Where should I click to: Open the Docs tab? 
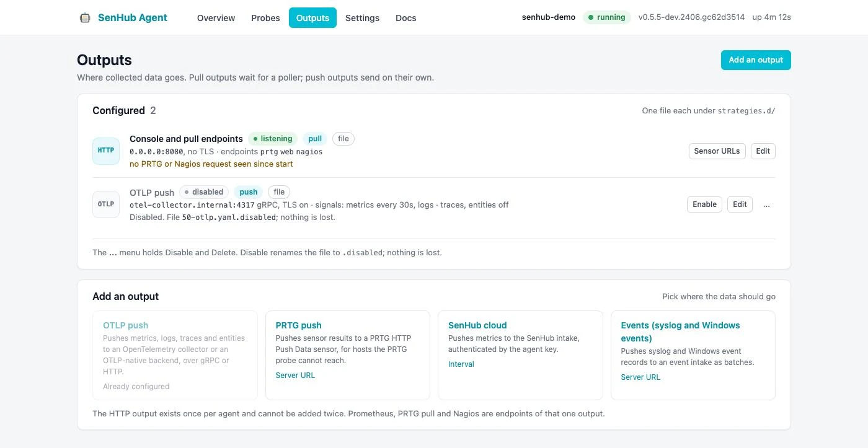[x=405, y=18]
